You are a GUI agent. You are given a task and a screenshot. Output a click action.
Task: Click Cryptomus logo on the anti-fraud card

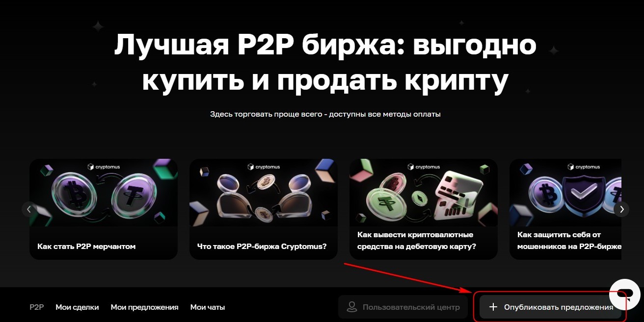tap(584, 167)
